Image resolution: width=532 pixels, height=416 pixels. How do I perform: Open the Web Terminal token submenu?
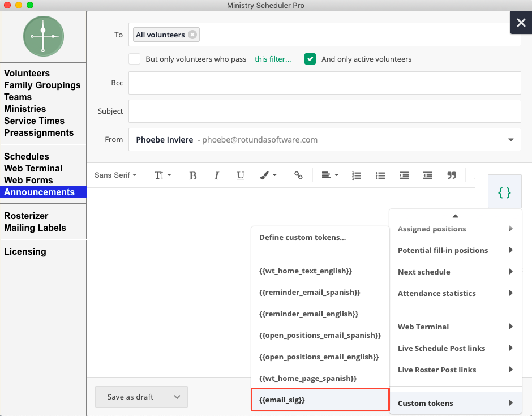point(455,327)
